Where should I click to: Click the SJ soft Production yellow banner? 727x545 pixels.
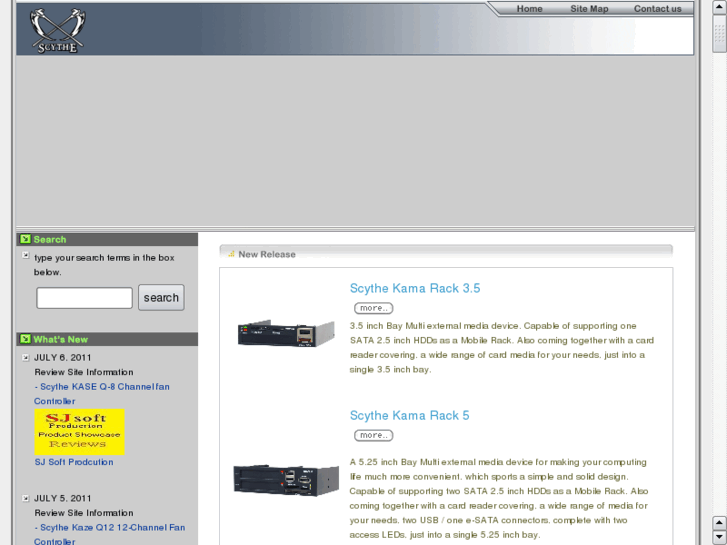(x=79, y=432)
